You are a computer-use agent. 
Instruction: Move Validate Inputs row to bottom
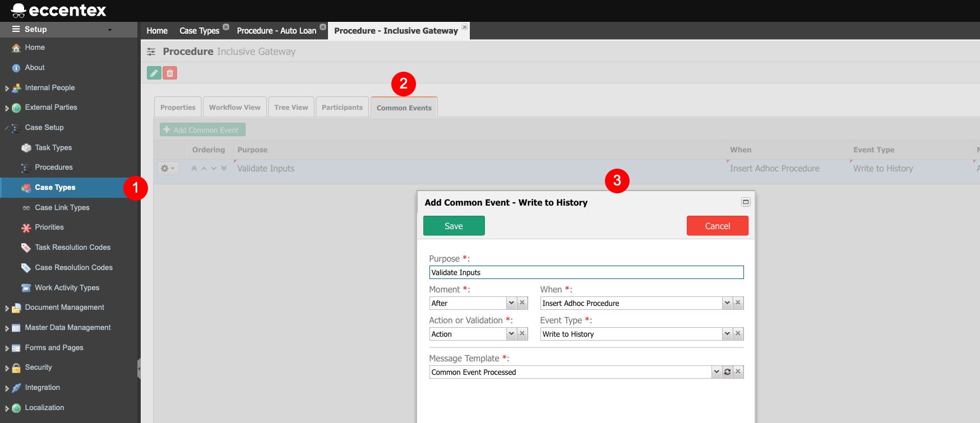coord(224,168)
